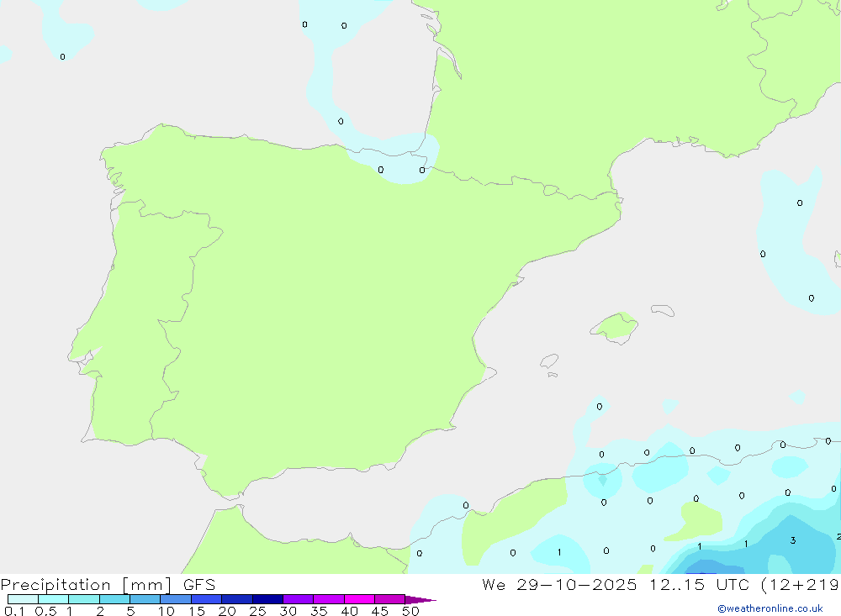Select the legend swatch between 5 and 10
The width and height of the screenshot is (841, 616).
(x=145, y=599)
